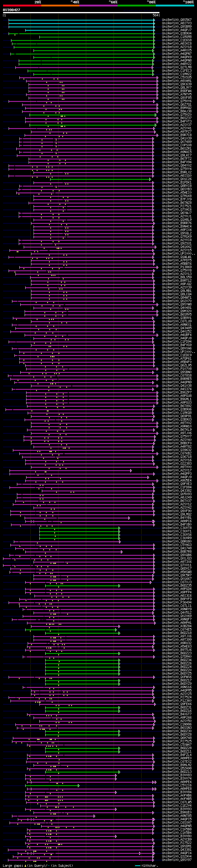Click label UniRef100_Q32904

pos(177,857)
